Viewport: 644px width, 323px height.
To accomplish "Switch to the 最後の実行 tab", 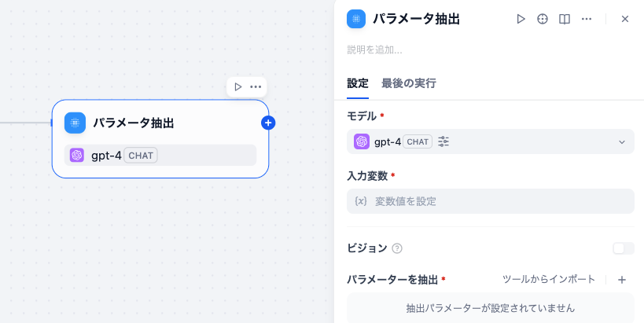I will tap(408, 83).
